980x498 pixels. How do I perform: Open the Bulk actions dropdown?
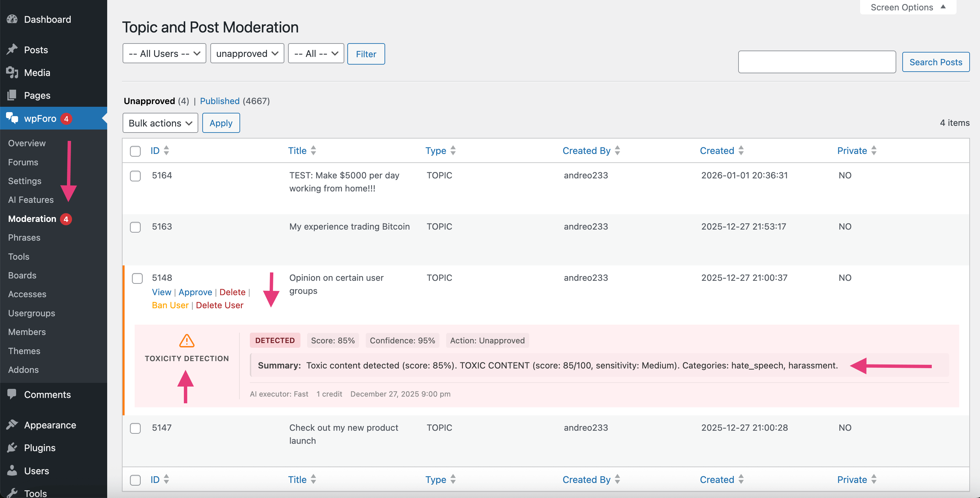pos(160,123)
